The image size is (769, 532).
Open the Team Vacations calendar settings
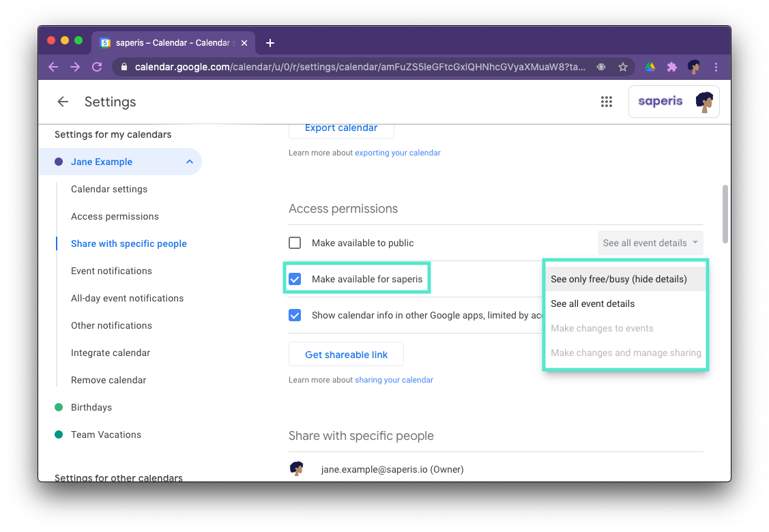click(x=106, y=434)
